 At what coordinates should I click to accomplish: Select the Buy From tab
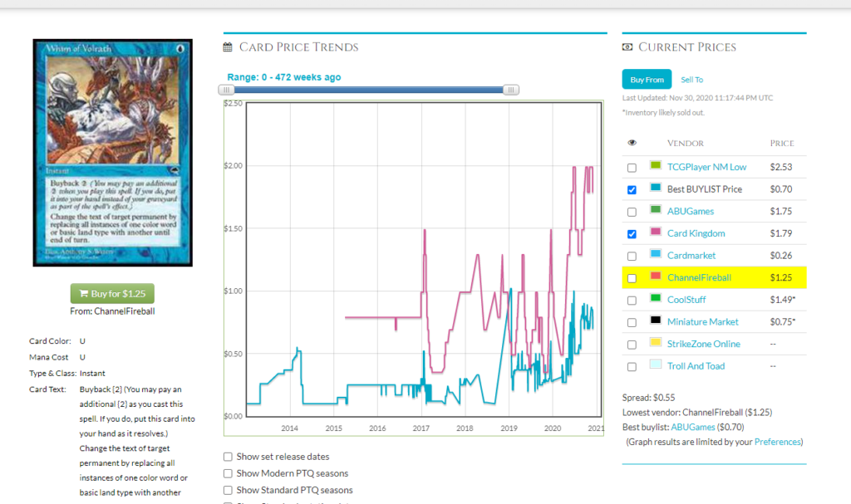[647, 79]
